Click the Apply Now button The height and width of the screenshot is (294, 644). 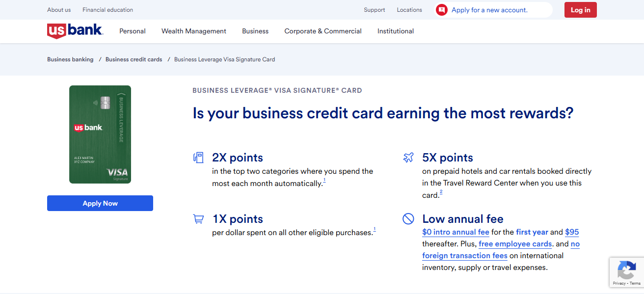[100, 203]
